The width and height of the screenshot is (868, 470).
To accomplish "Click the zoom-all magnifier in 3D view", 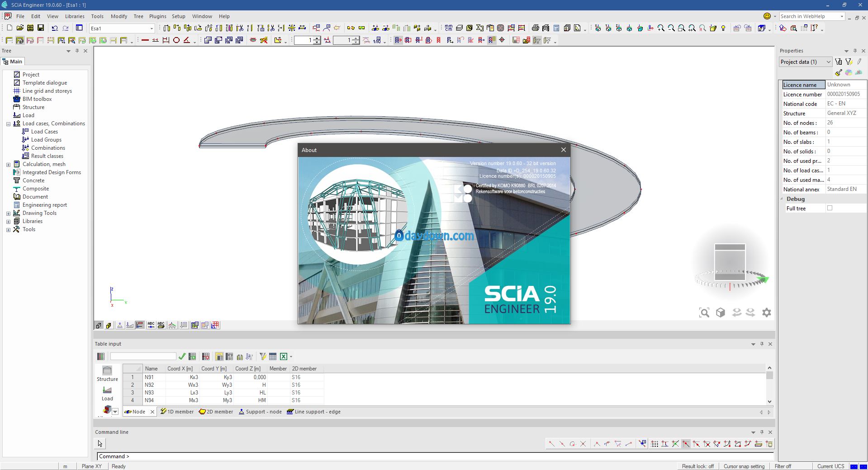I will [x=704, y=313].
